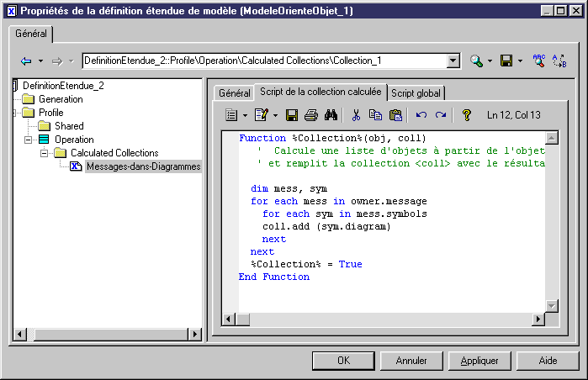Open the back arrow history dropdown
This screenshot has height=380, width=588.
click(x=40, y=61)
